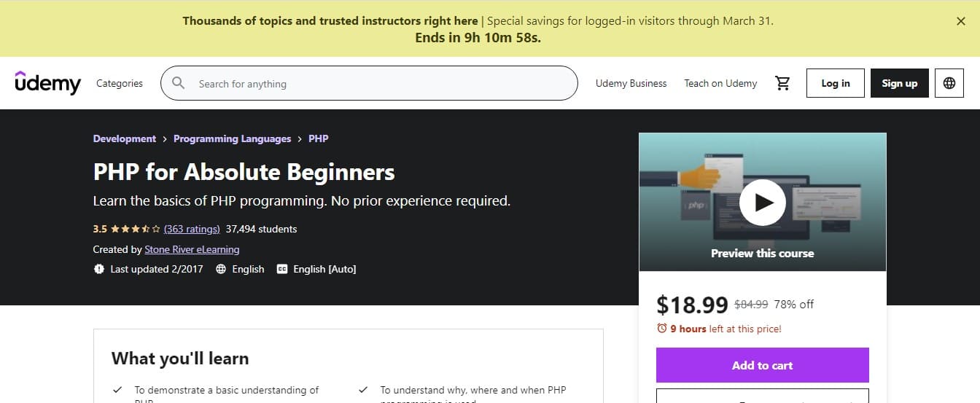Click the Ends in countdown text

pos(478,37)
